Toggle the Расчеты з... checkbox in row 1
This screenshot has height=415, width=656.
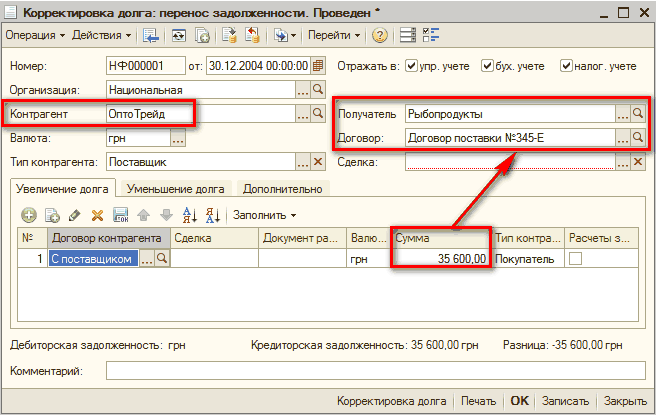point(575,259)
